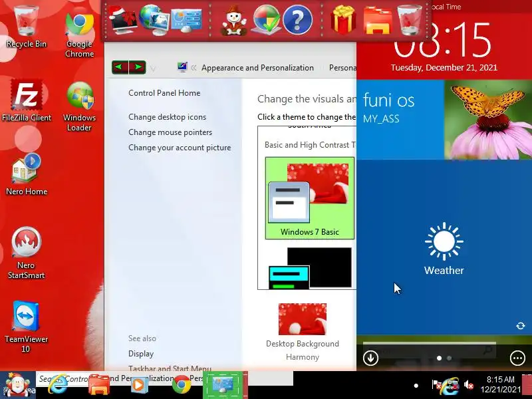
Task: Click Appearance and Personalization breadcrumb
Action: [257, 68]
